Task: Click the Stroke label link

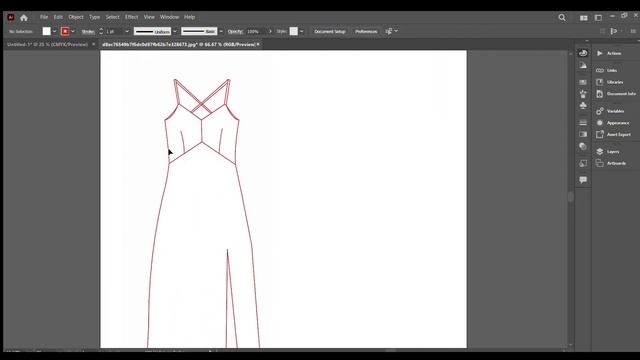Action: [x=88, y=31]
